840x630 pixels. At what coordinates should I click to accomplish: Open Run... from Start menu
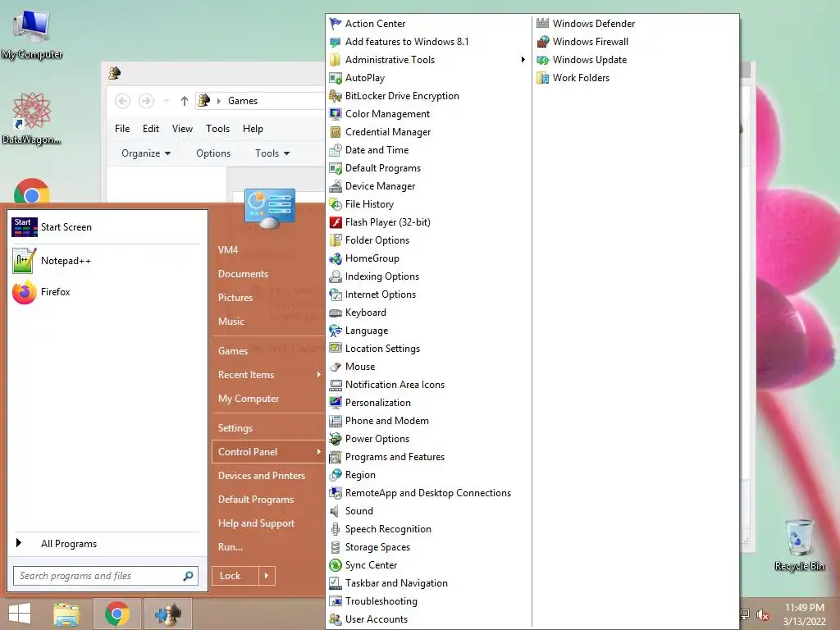(231, 547)
